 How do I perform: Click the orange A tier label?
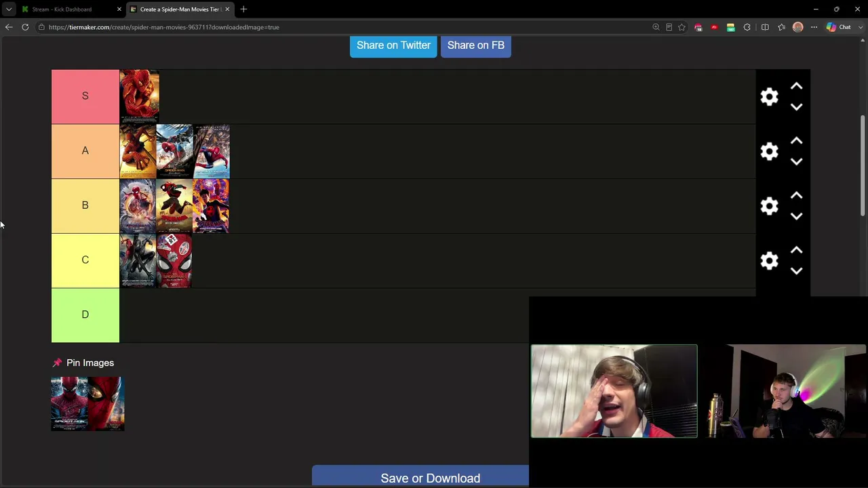tap(85, 151)
